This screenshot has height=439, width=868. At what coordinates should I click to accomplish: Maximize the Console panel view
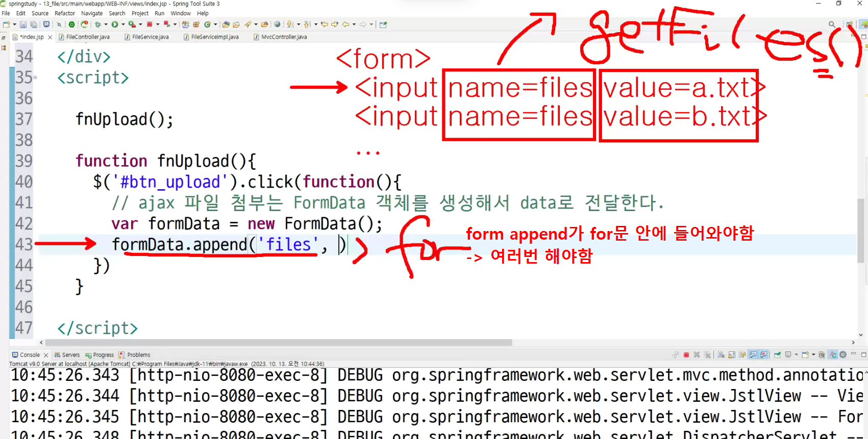(863, 354)
